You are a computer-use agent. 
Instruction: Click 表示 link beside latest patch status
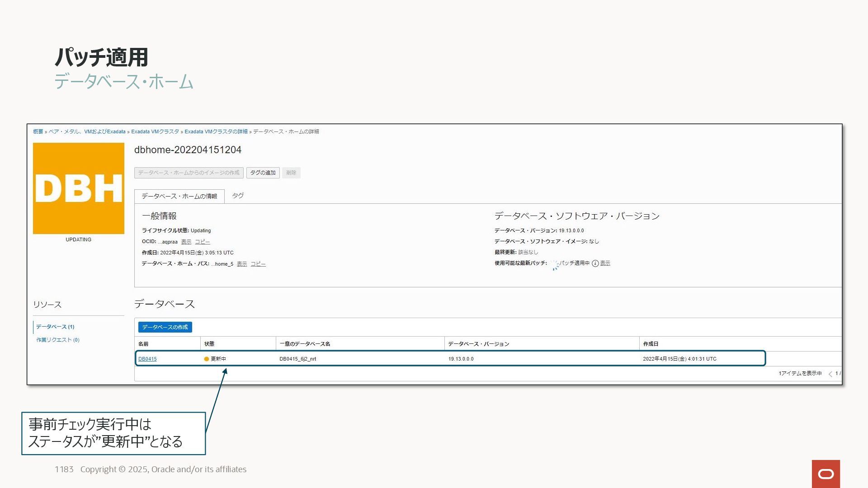point(605,263)
